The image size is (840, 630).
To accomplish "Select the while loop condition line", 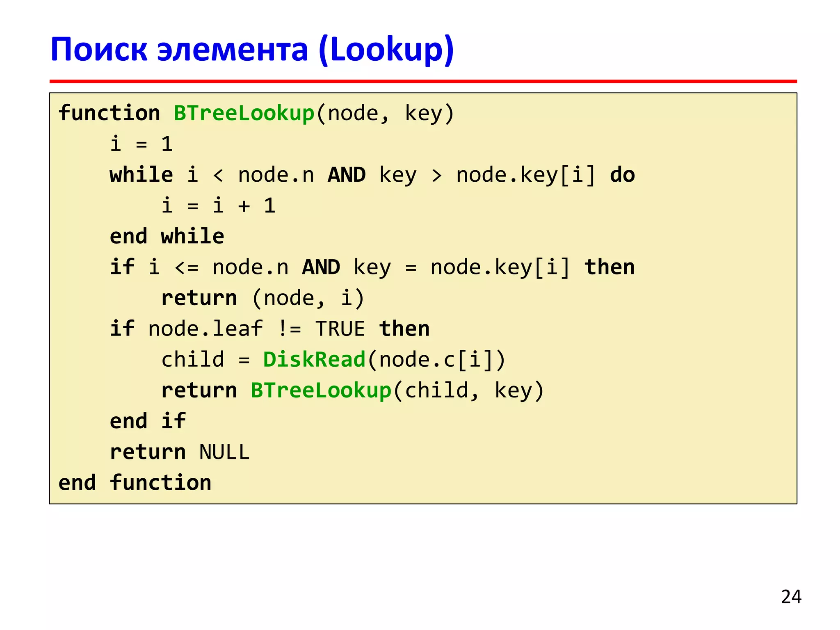I will click(372, 175).
